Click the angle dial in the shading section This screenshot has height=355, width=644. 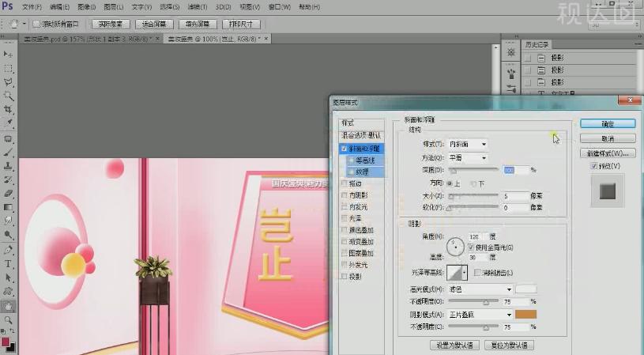tap(455, 247)
